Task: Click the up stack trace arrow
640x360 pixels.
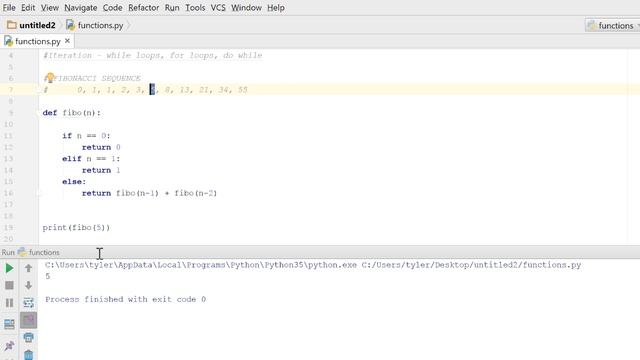Action: pos(28,268)
